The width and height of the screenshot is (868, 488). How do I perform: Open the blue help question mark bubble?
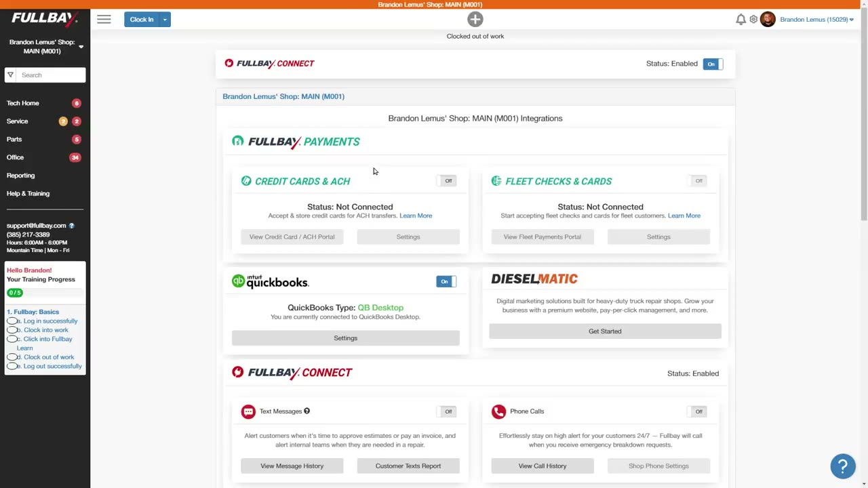[x=843, y=466]
